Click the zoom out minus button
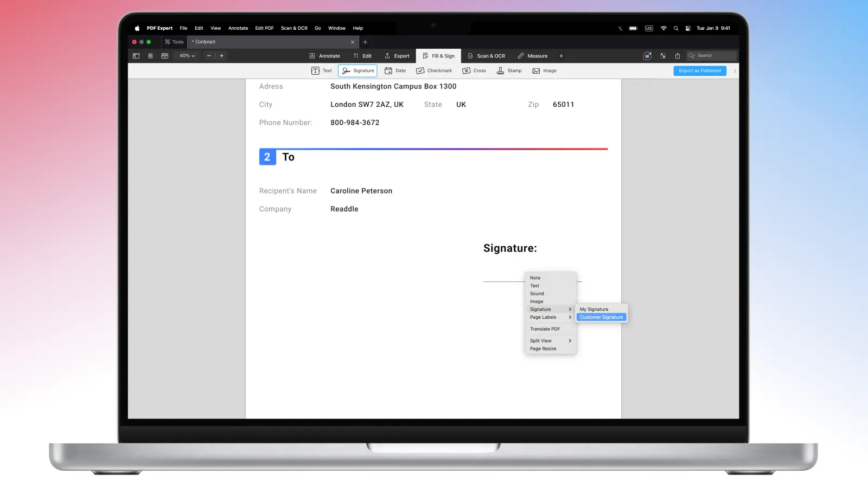 (209, 56)
